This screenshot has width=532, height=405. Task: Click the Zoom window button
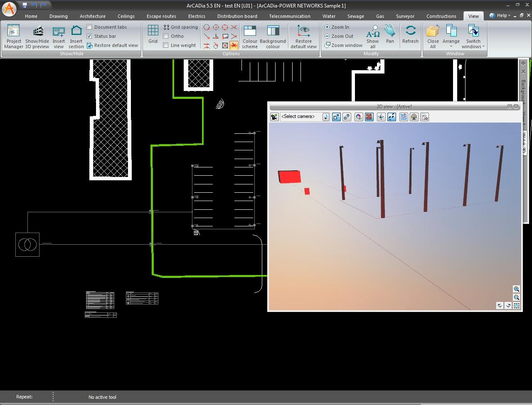[344, 45]
